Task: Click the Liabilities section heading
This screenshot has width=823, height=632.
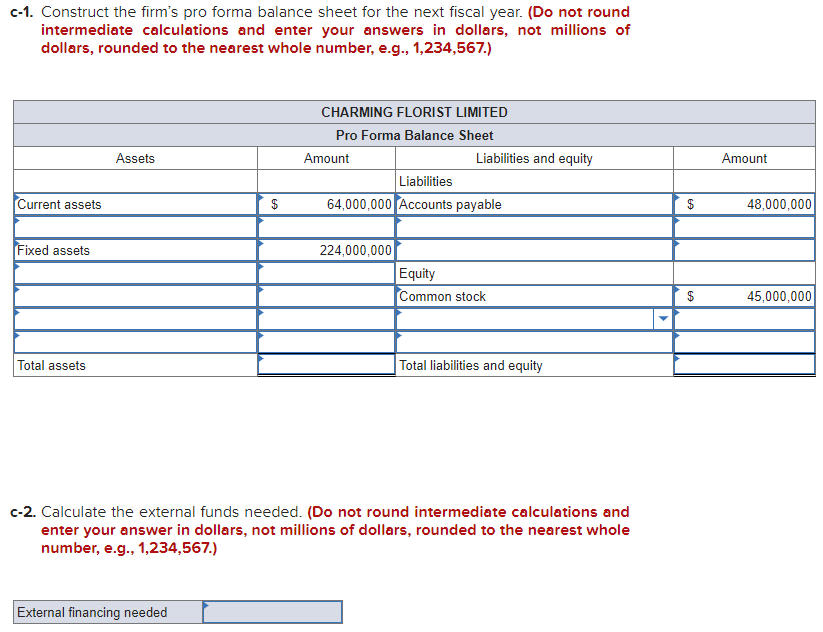Action: tap(426, 182)
